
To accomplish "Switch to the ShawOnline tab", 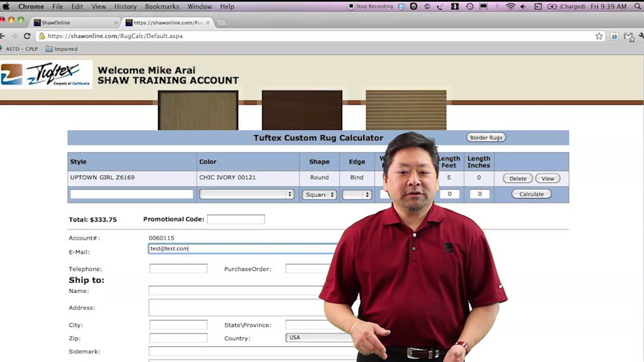I will pos(75,23).
